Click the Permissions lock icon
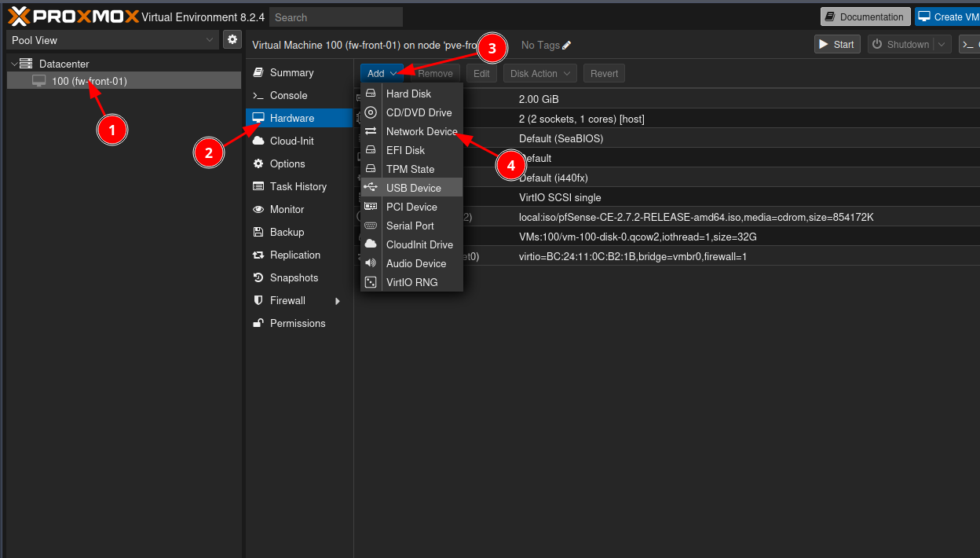The width and height of the screenshot is (980, 558). pyautogui.click(x=258, y=324)
